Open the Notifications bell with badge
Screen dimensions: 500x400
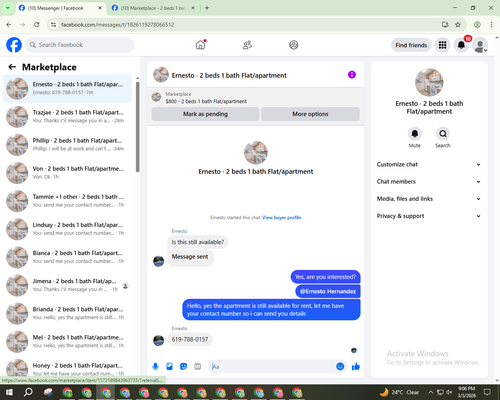tap(461, 45)
